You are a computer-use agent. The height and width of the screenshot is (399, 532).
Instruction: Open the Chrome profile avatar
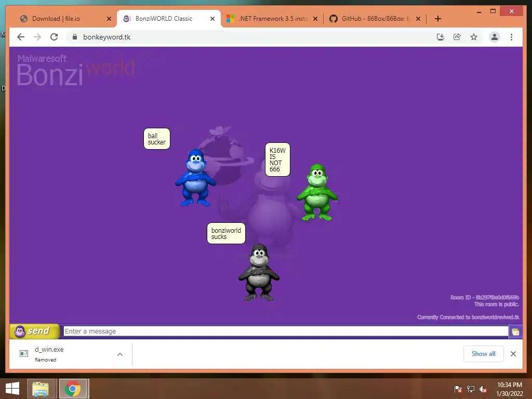[495, 37]
